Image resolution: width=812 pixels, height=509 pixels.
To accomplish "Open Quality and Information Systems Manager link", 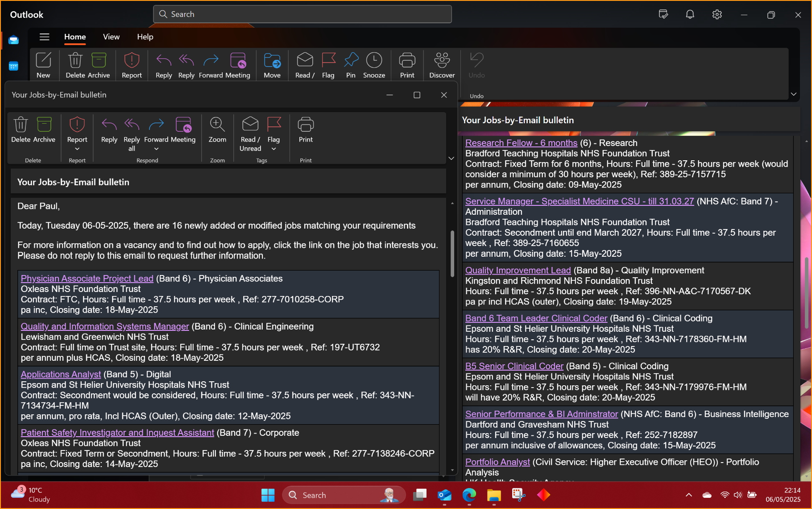I will coord(105,326).
